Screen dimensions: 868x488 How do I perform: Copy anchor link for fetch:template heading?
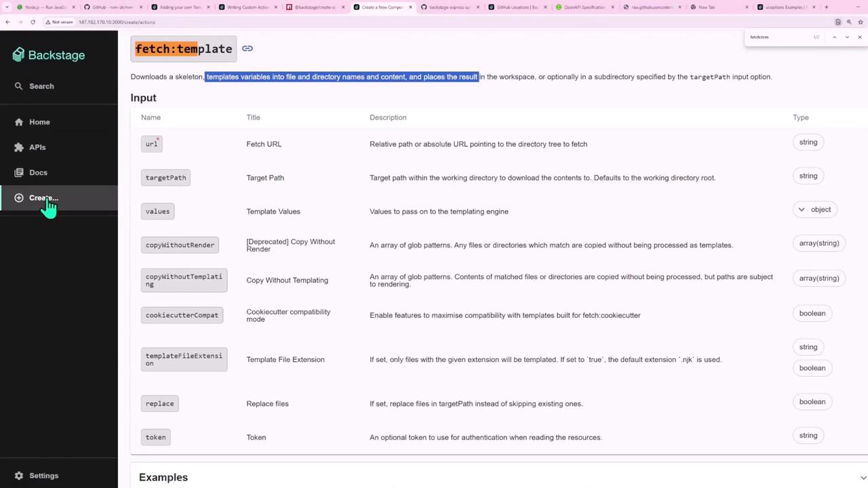(x=248, y=48)
